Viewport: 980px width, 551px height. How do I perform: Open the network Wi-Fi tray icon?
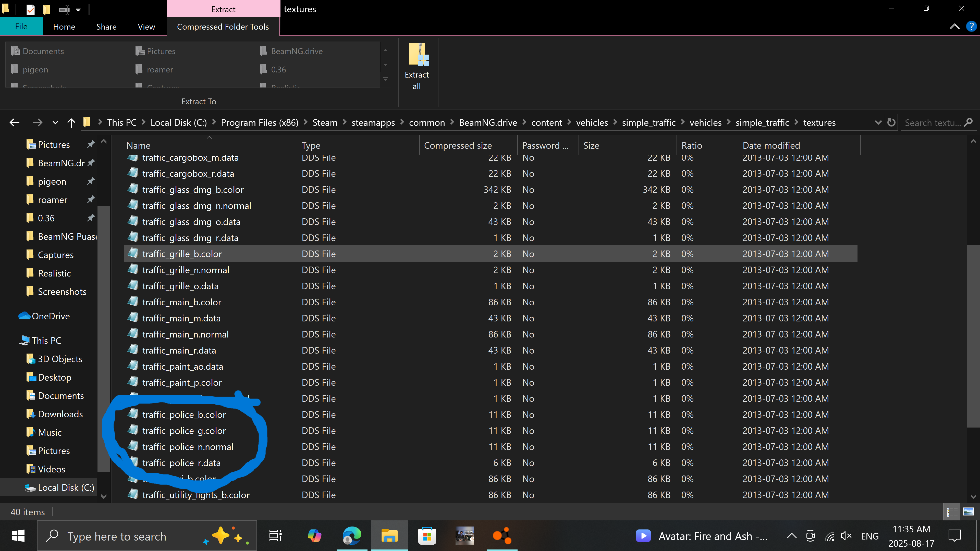point(830,536)
